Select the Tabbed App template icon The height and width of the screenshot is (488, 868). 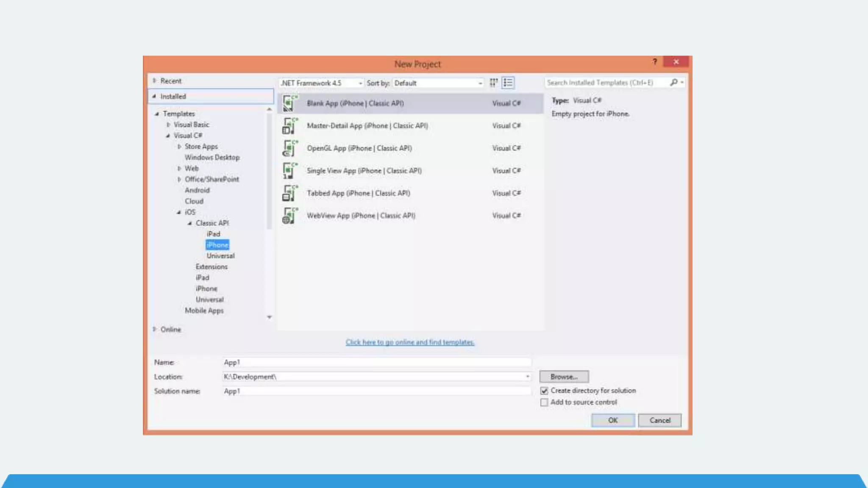coord(289,193)
